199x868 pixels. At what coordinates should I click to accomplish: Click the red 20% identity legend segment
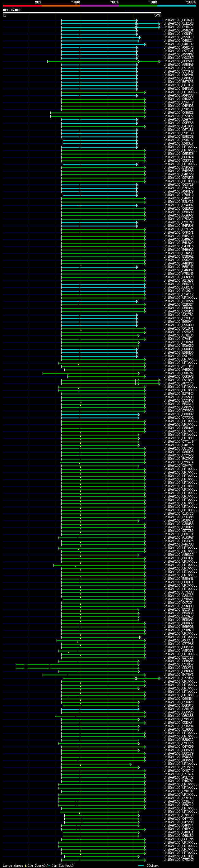(x=22, y=6)
